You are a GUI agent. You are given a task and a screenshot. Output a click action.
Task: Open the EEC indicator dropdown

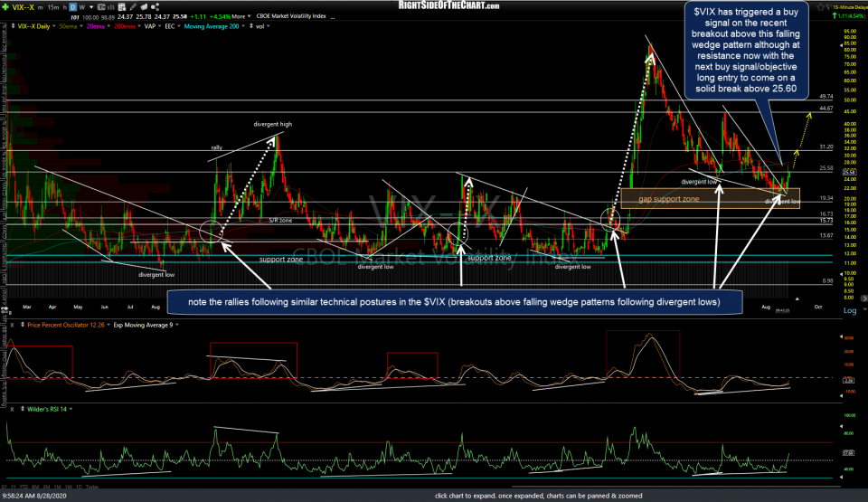coord(179,26)
